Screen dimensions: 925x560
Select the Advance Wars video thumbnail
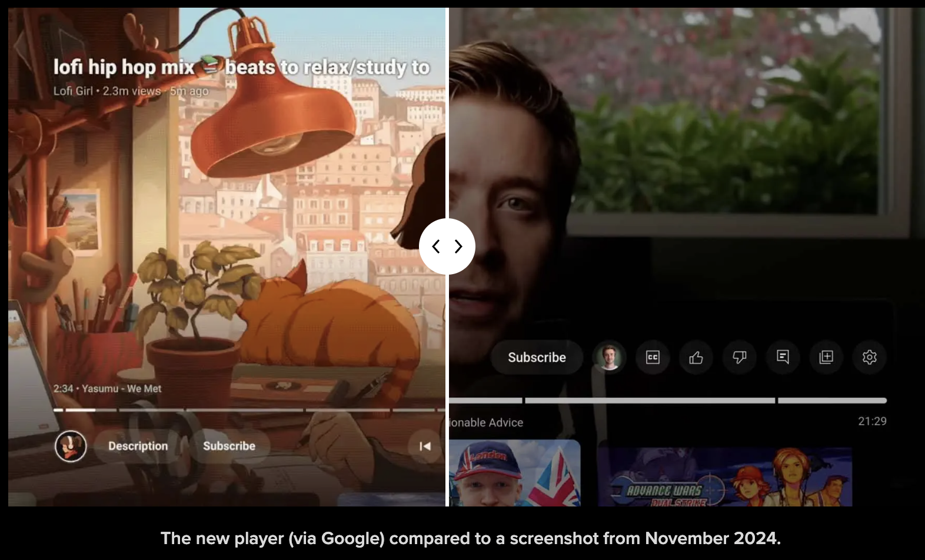point(725,476)
